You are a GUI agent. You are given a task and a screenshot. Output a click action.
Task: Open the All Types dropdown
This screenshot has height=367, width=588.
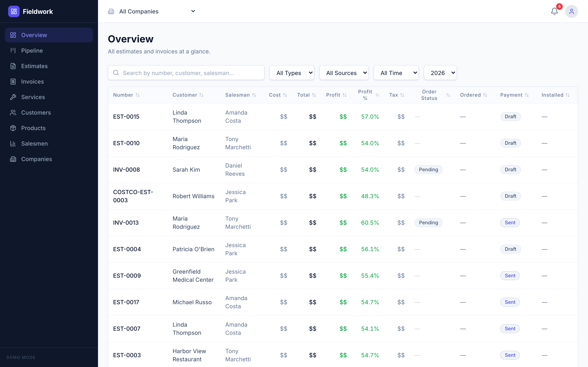(x=292, y=73)
